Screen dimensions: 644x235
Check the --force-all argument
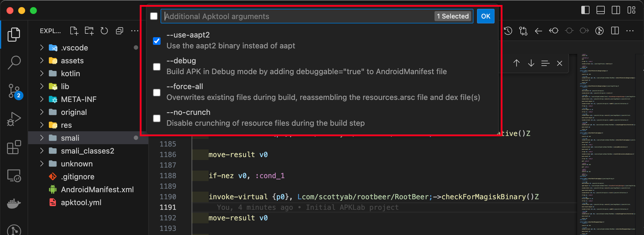pyautogui.click(x=157, y=93)
